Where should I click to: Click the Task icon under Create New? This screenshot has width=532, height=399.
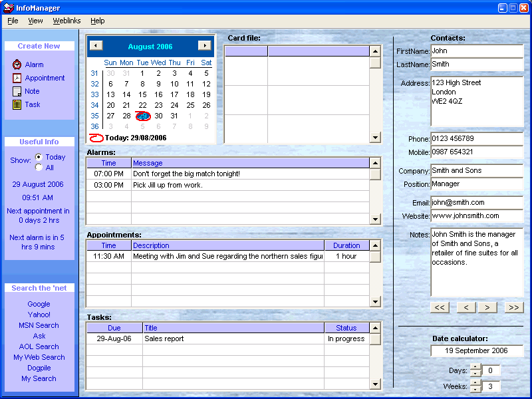pyautogui.click(x=17, y=104)
